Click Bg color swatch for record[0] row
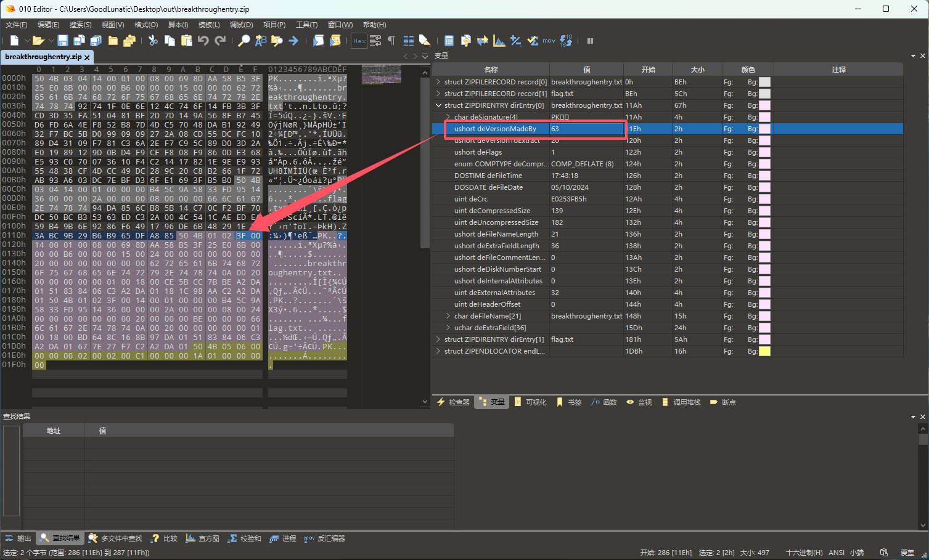 [764, 82]
